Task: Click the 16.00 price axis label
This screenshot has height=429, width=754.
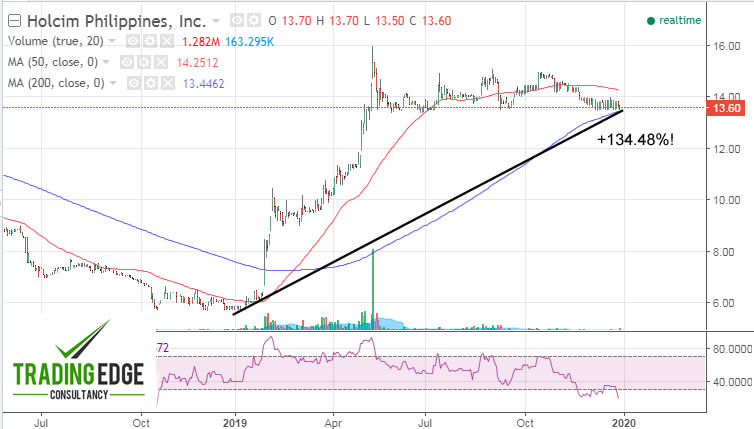Action: (x=726, y=47)
